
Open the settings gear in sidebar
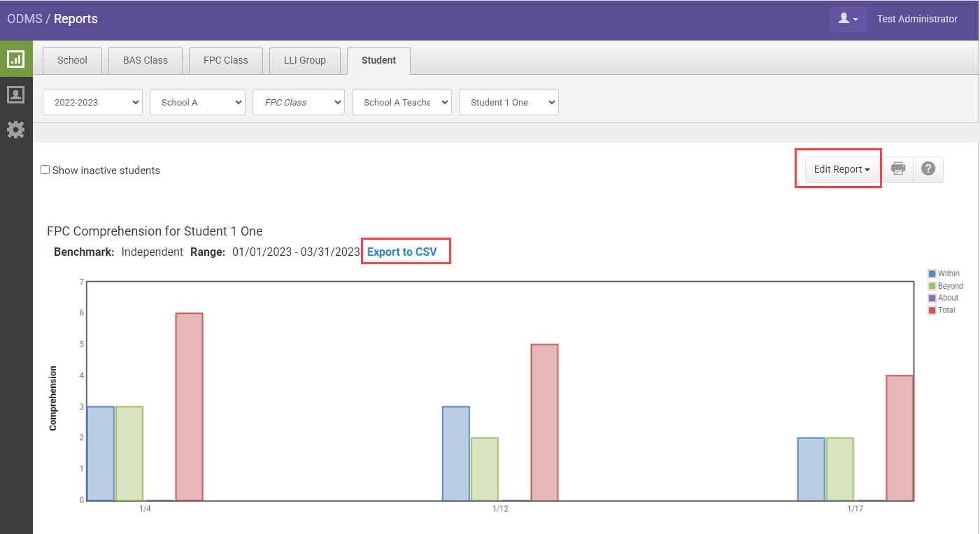click(15, 129)
